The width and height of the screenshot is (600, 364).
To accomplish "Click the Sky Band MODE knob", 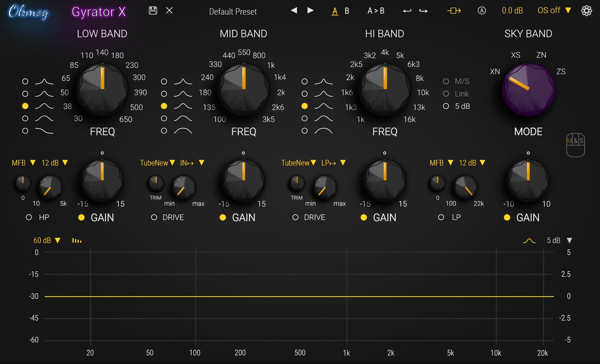I will pyautogui.click(x=528, y=90).
